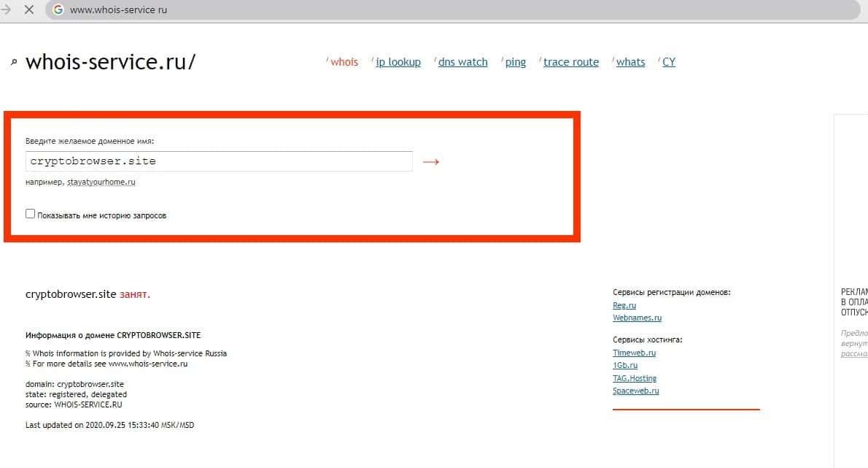Submit the domain query with red arrow

tap(430, 162)
